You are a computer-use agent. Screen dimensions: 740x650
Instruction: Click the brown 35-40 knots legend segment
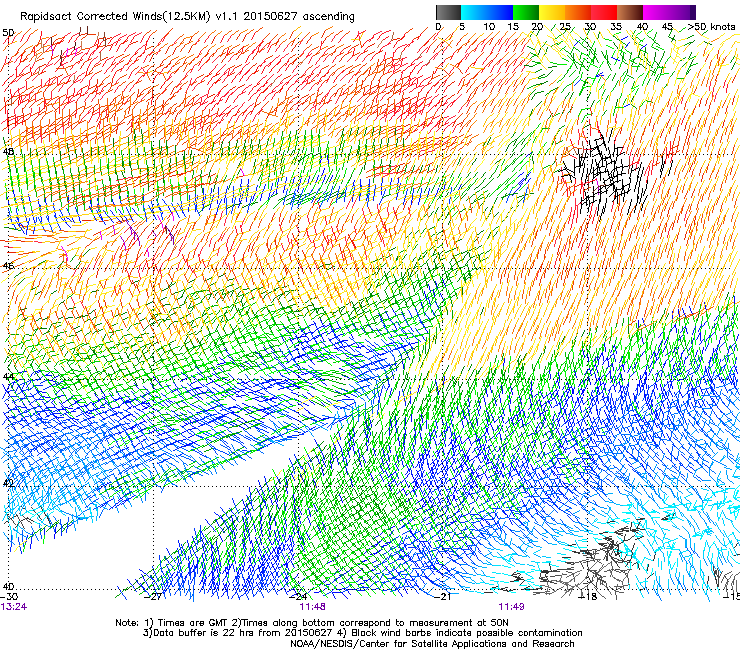pyautogui.click(x=630, y=12)
